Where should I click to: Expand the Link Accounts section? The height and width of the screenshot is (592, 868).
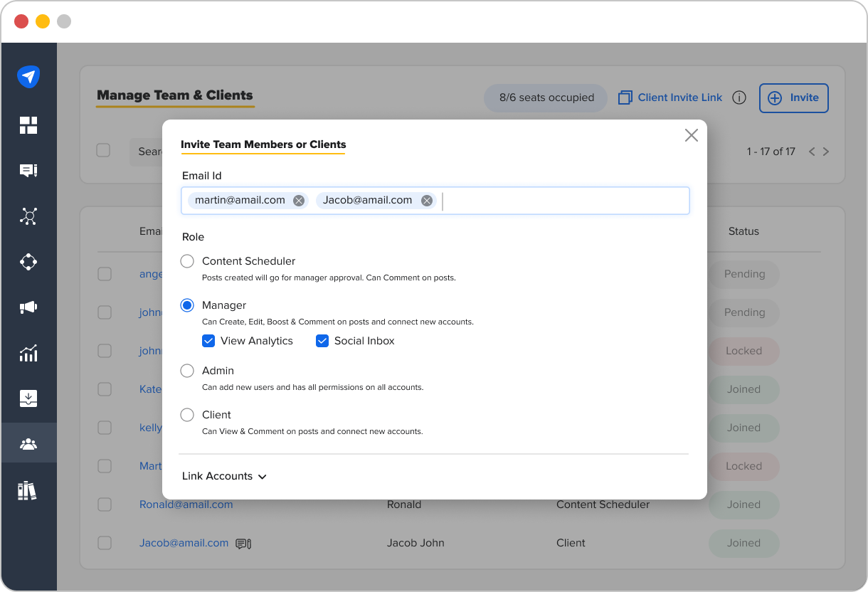(224, 476)
